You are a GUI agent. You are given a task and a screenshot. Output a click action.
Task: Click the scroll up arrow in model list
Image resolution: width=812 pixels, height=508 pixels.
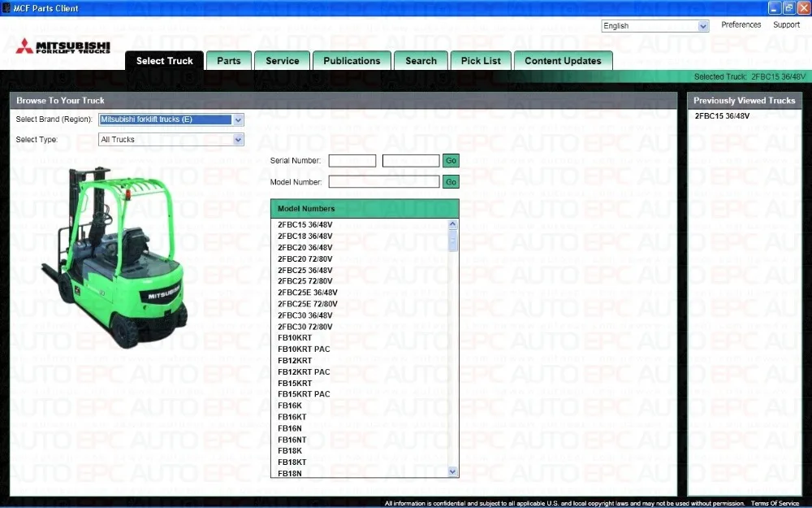[x=452, y=224]
